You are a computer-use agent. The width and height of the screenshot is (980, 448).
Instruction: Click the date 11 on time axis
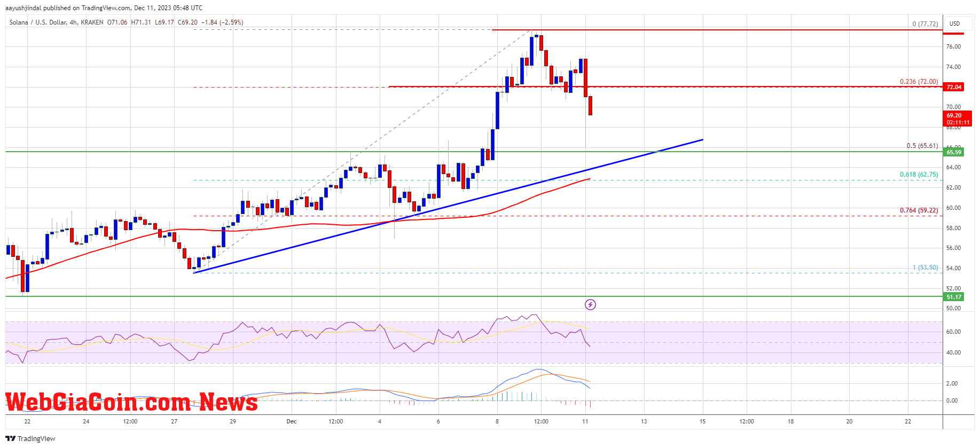click(585, 421)
